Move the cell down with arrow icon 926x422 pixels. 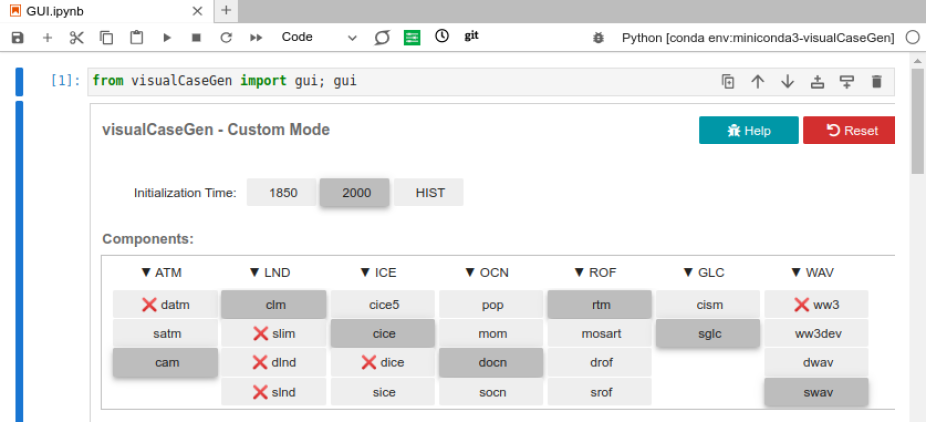pos(787,82)
